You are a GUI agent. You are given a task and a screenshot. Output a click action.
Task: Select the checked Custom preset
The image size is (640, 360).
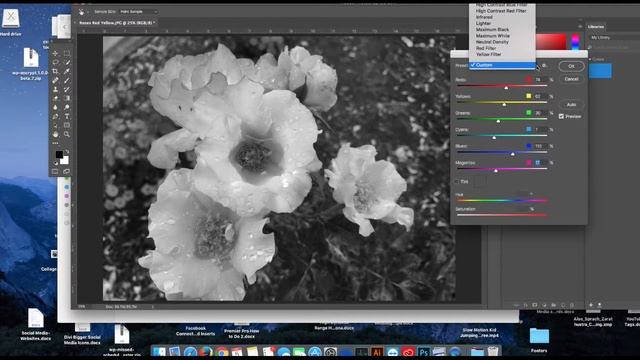(x=502, y=65)
